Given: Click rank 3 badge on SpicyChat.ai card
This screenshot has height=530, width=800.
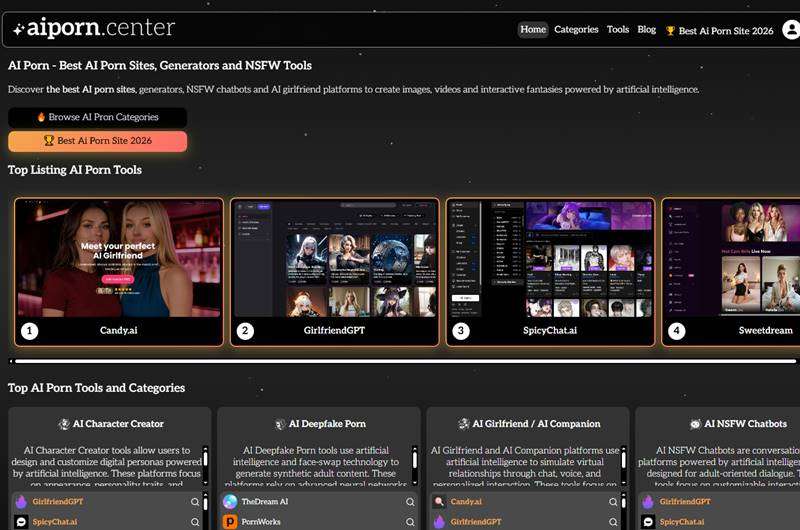Looking at the screenshot, I should [x=461, y=331].
